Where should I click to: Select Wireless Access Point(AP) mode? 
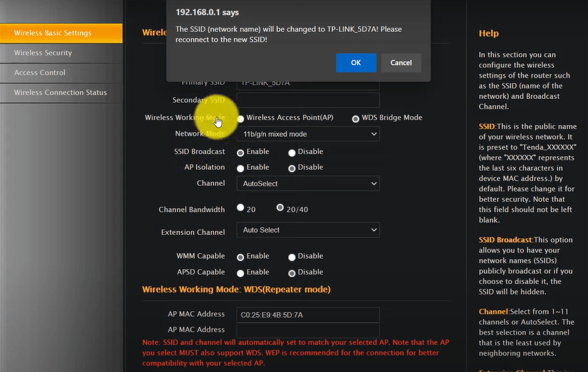click(240, 119)
